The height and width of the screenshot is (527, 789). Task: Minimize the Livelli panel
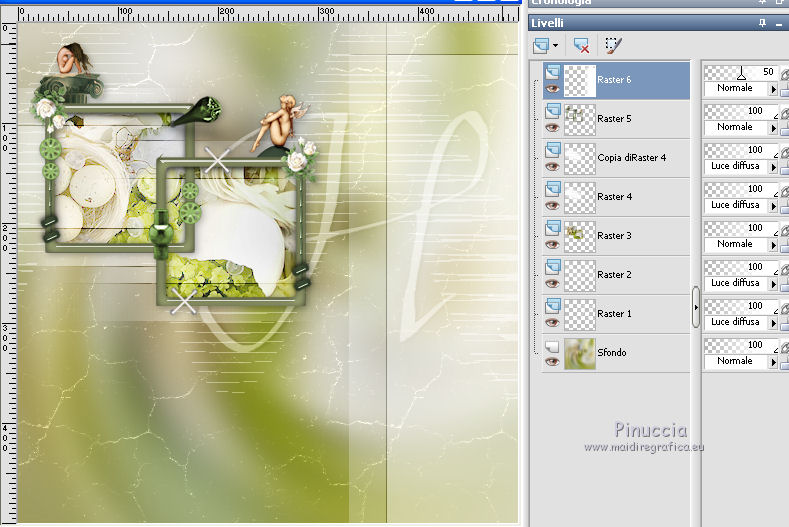point(779,23)
